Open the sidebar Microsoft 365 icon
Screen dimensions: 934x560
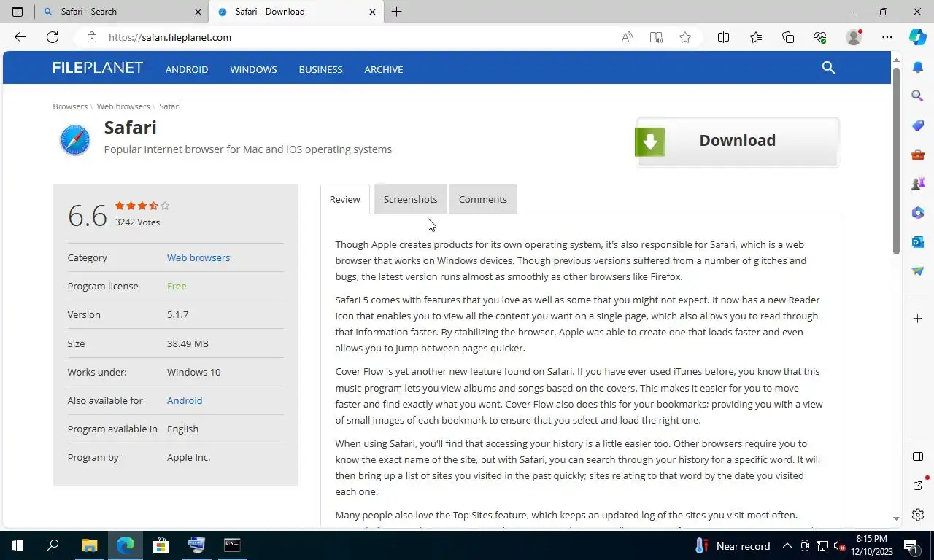click(x=918, y=213)
